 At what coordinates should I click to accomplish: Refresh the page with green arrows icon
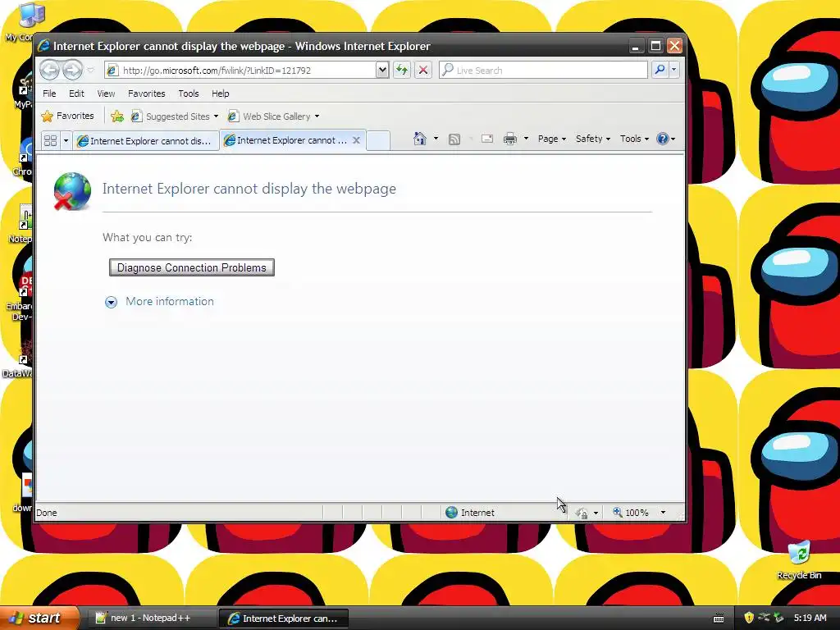tap(402, 70)
